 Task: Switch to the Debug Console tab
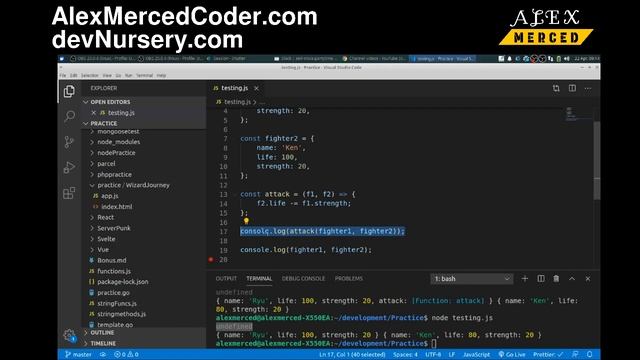pos(303,278)
